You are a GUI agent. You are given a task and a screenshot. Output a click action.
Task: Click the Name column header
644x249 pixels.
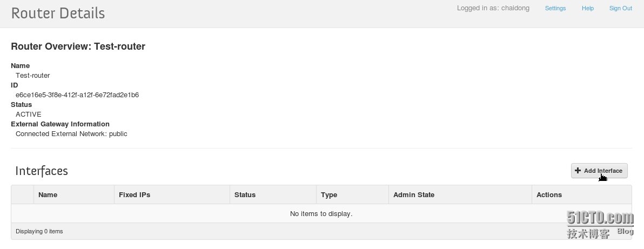[74, 195]
